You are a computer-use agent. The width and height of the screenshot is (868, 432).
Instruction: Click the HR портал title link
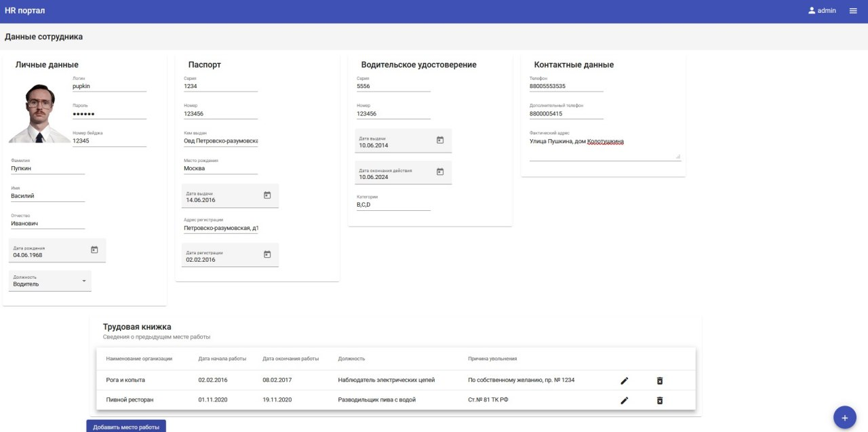[x=25, y=11]
